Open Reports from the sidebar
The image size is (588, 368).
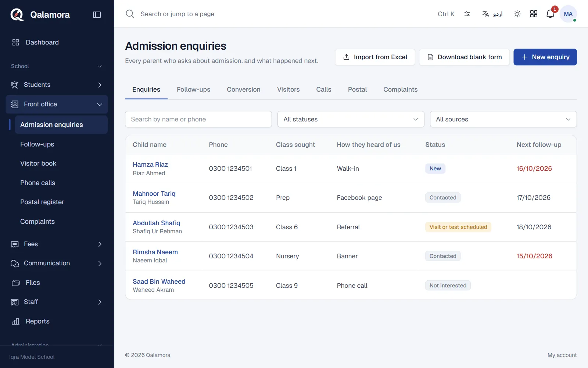click(57, 321)
